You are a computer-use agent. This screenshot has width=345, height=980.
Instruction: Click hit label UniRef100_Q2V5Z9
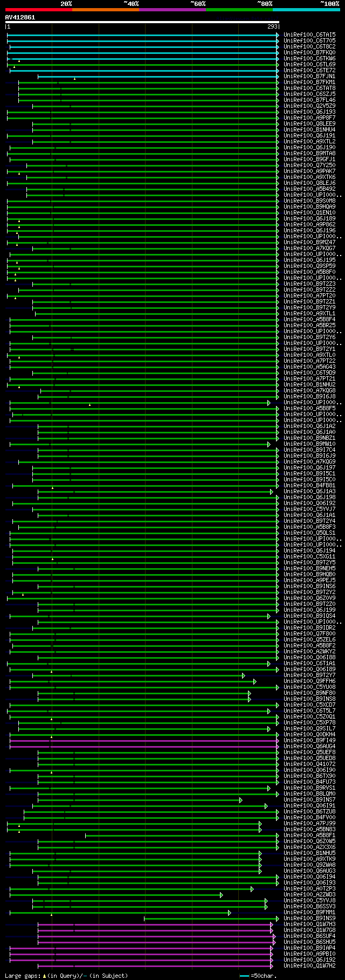[309, 106]
